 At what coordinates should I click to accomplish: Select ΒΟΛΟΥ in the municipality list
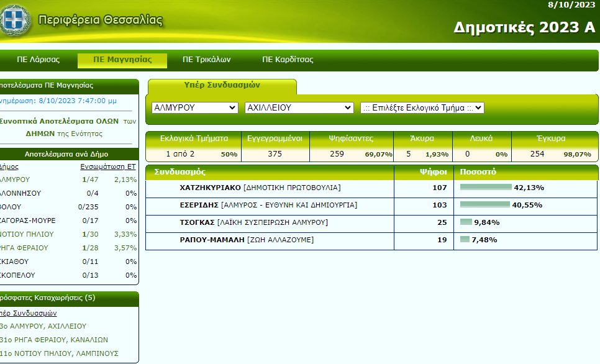click(11, 207)
